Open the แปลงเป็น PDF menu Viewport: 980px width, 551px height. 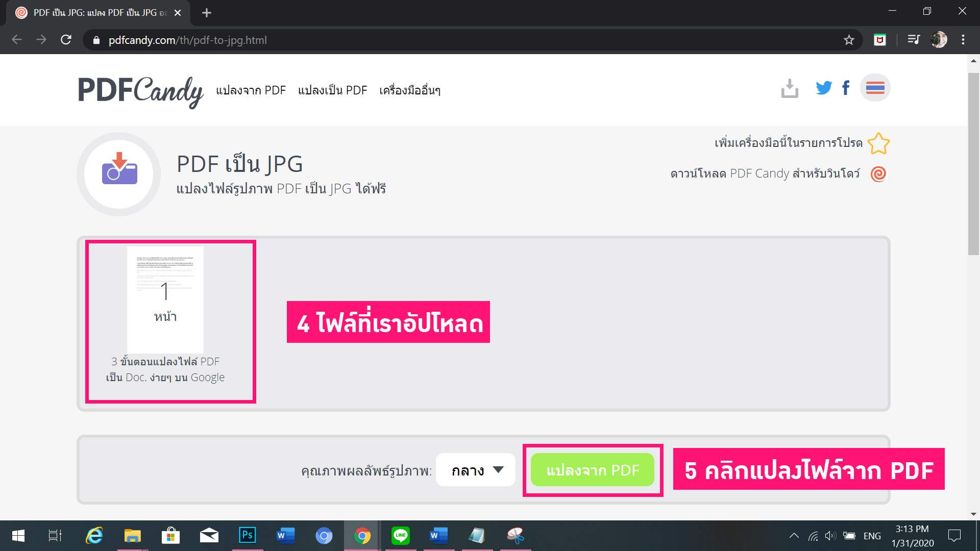click(x=332, y=90)
